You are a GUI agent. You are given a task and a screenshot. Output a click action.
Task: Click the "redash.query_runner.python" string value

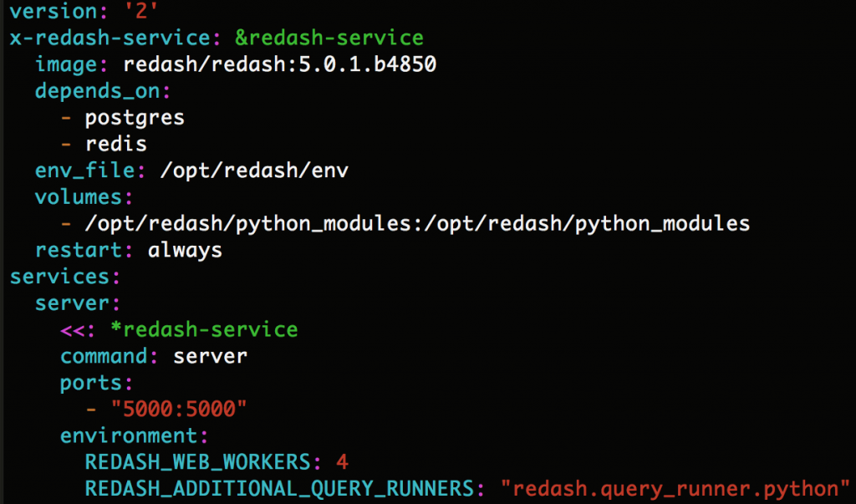click(675, 489)
